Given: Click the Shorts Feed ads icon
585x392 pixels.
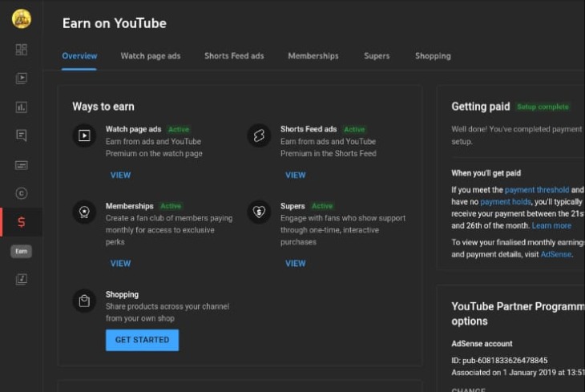Looking at the screenshot, I should pyautogui.click(x=259, y=135).
